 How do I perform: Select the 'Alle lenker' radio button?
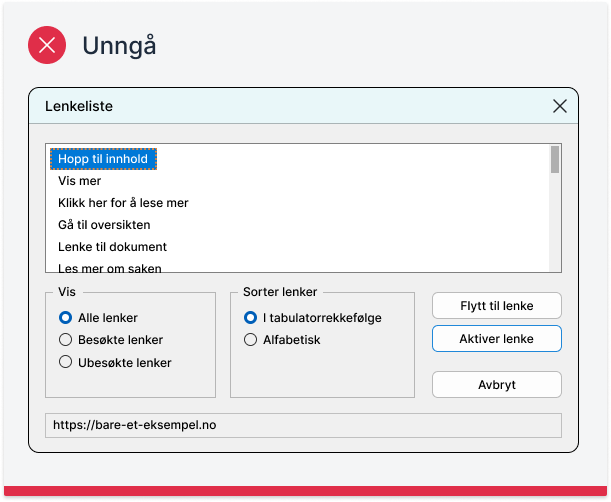point(66,318)
